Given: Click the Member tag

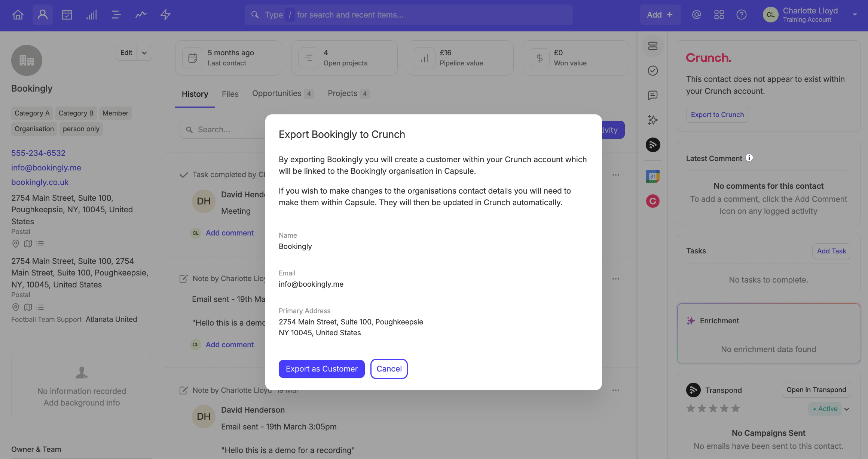Looking at the screenshot, I should tap(115, 113).
